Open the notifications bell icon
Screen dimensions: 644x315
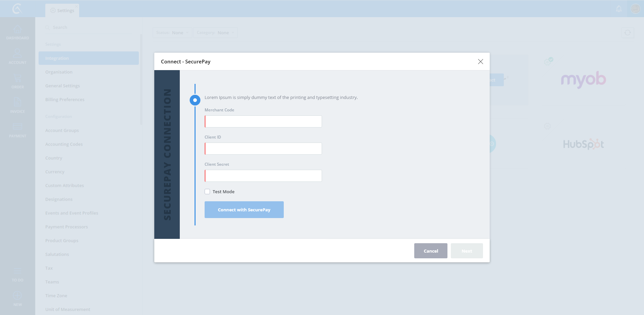pyautogui.click(x=619, y=9)
